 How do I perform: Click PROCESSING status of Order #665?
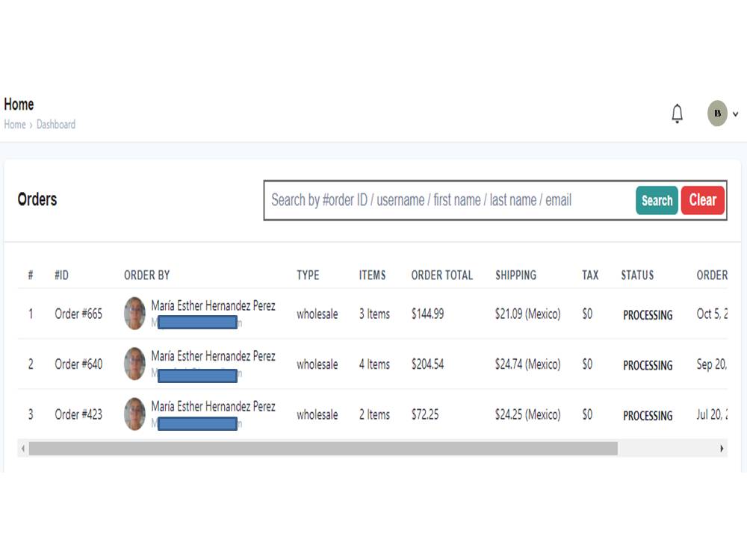648,315
